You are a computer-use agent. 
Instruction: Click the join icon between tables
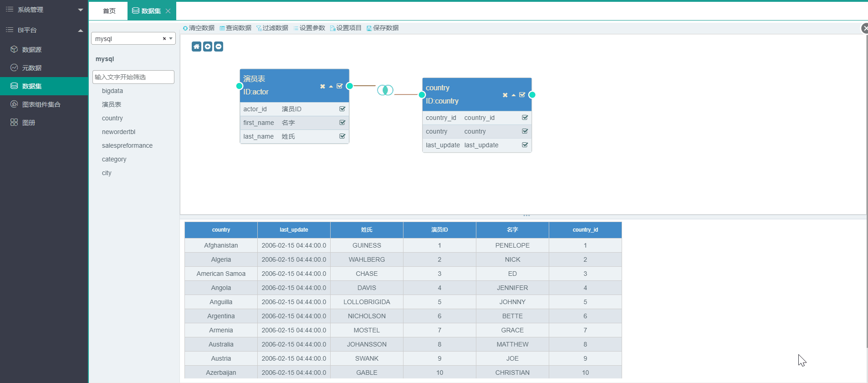tap(385, 90)
